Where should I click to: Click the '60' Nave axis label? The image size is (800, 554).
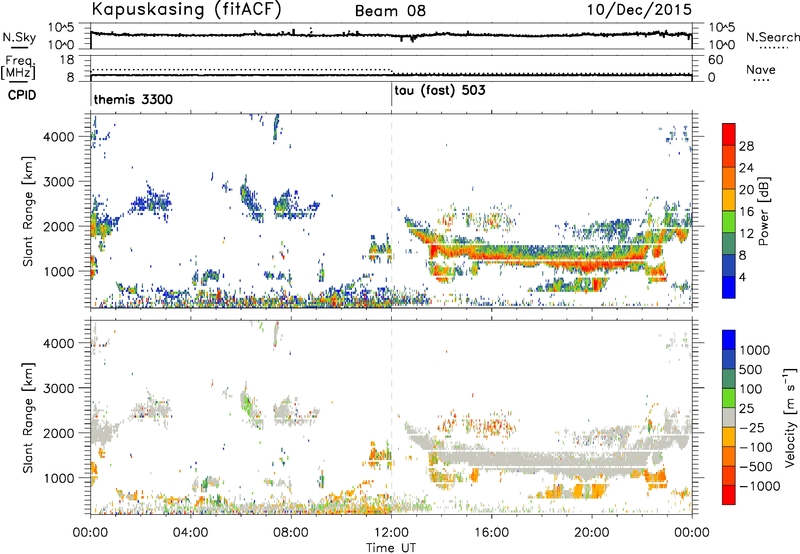715,60
